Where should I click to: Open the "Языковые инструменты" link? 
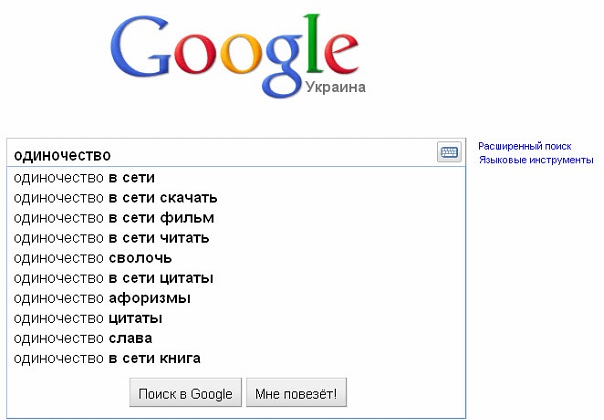pyautogui.click(x=536, y=160)
